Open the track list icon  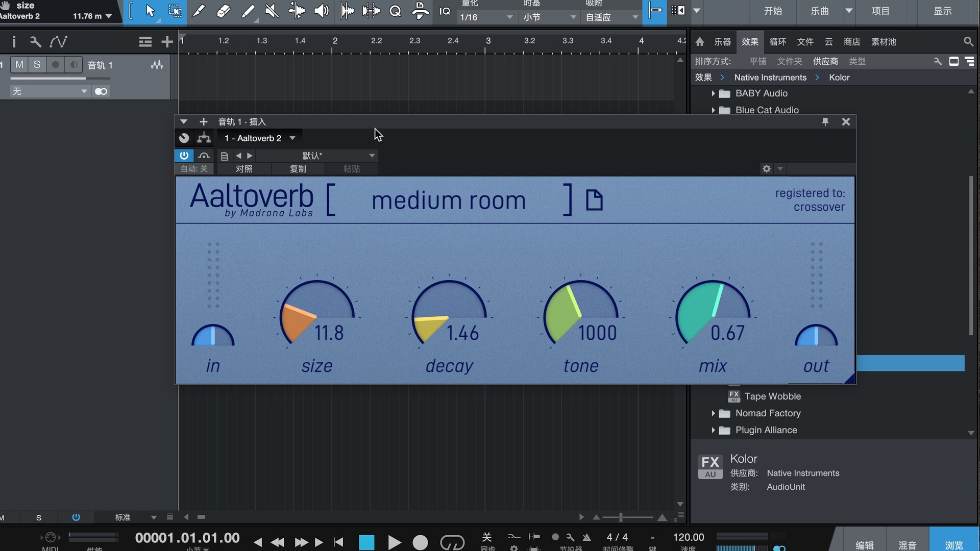(x=145, y=42)
